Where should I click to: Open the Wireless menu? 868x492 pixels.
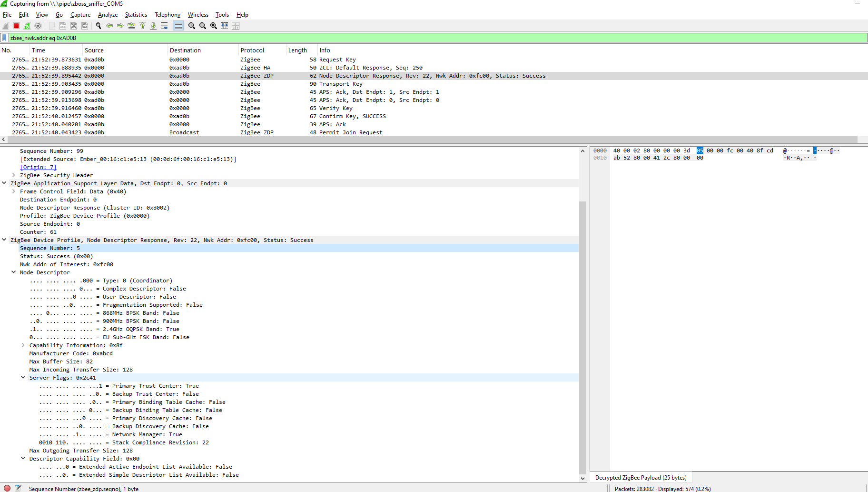point(198,15)
